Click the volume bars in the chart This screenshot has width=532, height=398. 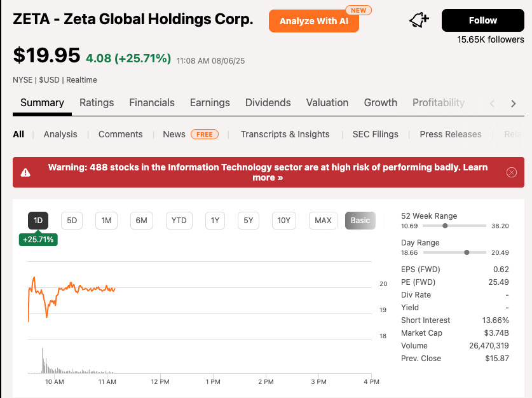71,369
